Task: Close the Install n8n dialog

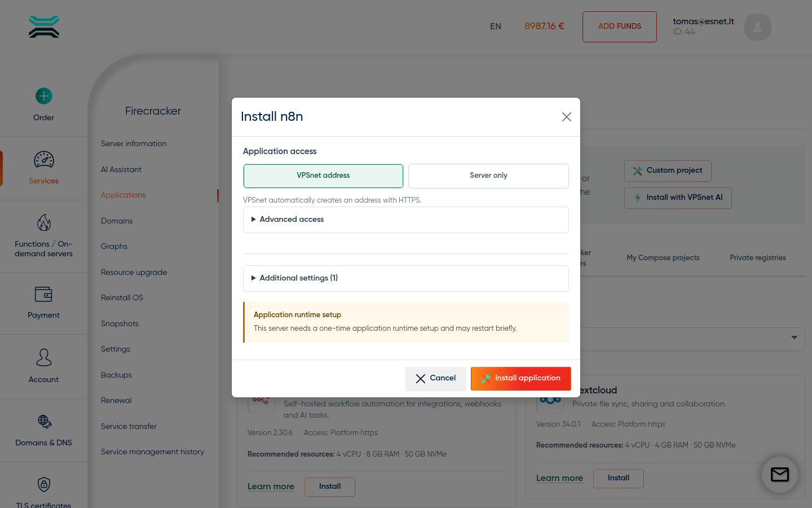Action: point(567,117)
